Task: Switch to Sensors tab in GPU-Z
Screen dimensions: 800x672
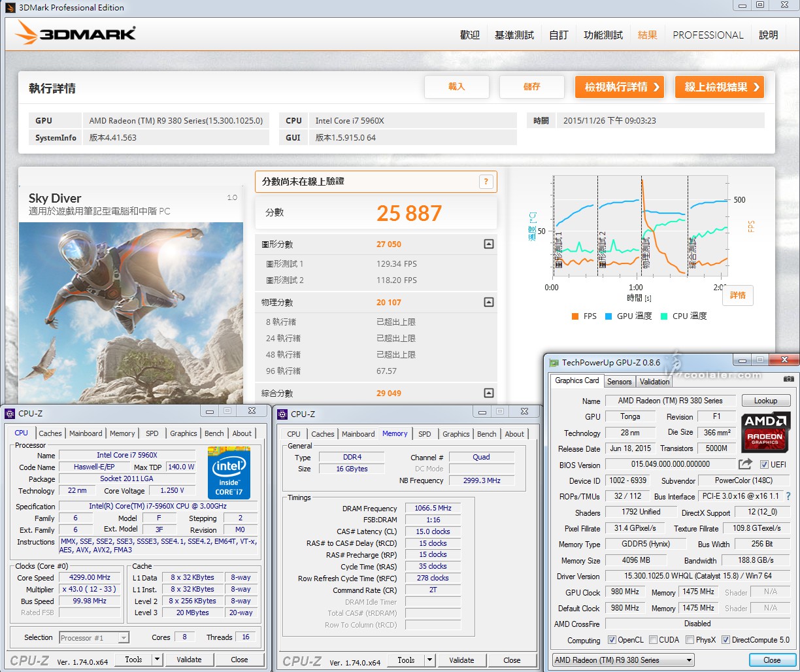Action: (619, 382)
